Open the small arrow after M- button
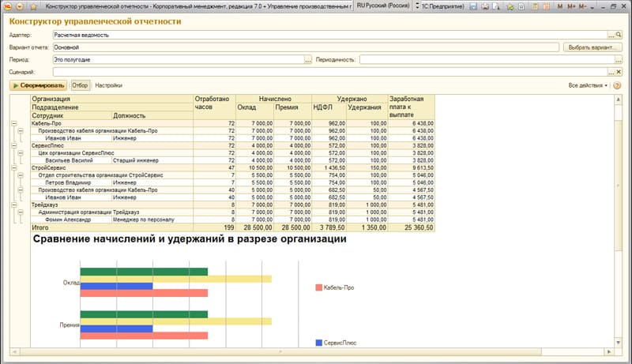The height and width of the screenshot is (364, 632). pyautogui.click(x=592, y=7)
